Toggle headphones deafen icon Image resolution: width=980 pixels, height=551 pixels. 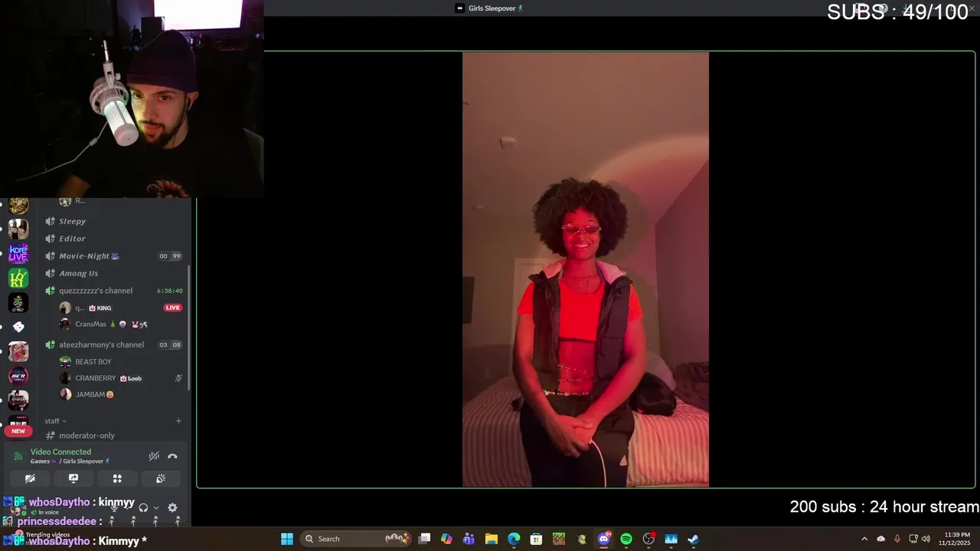tap(143, 507)
